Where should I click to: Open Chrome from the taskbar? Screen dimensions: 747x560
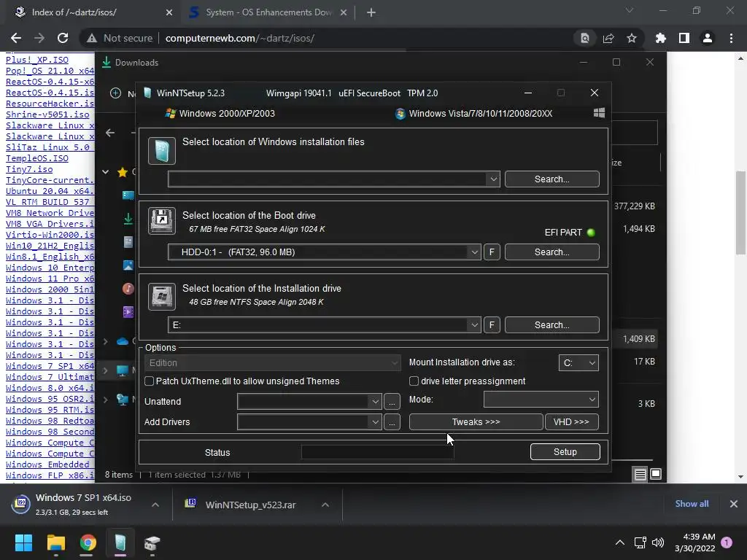tap(88, 542)
